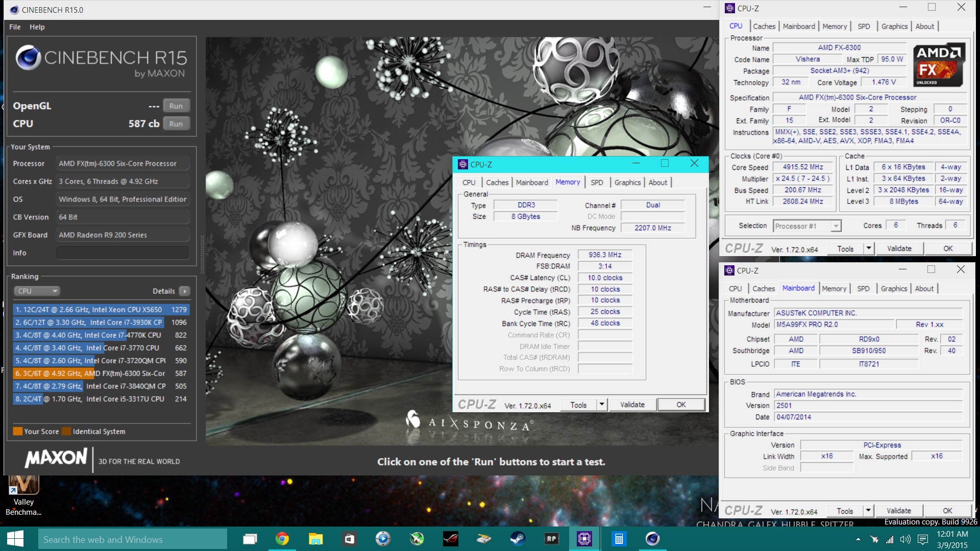The image size is (980, 551).
Task: Select the Intel Xeon X5650 ranking entry
Action: click(102, 310)
